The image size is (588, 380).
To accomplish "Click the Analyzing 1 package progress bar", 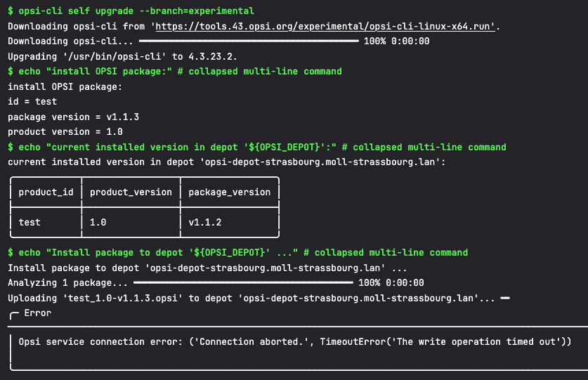I will click(x=243, y=282).
